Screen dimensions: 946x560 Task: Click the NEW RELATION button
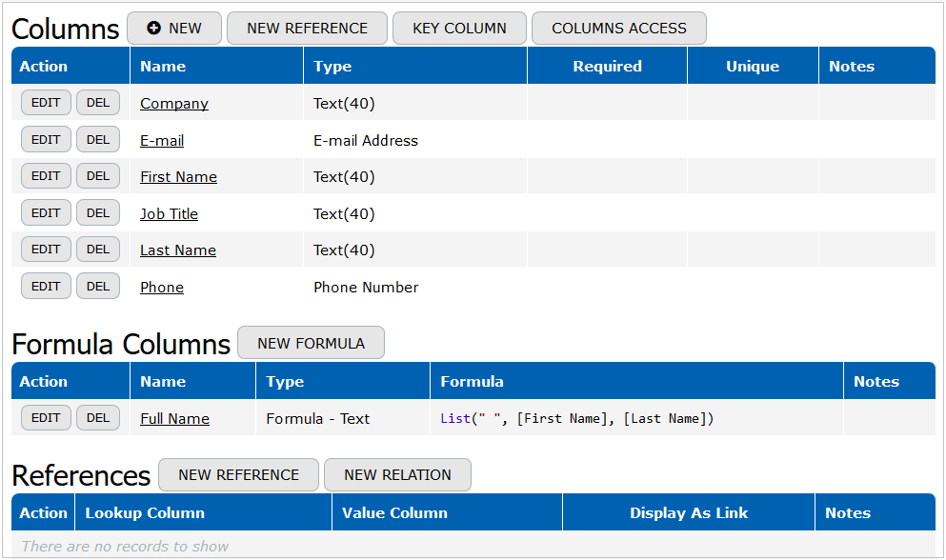pyautogui.click(x=397, y=475)
